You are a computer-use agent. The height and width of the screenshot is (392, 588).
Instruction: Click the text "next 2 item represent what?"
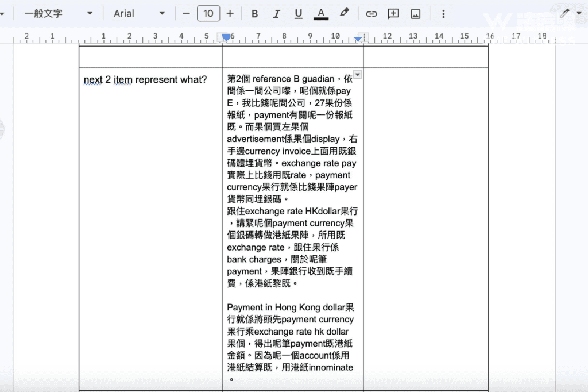[145, 80]
